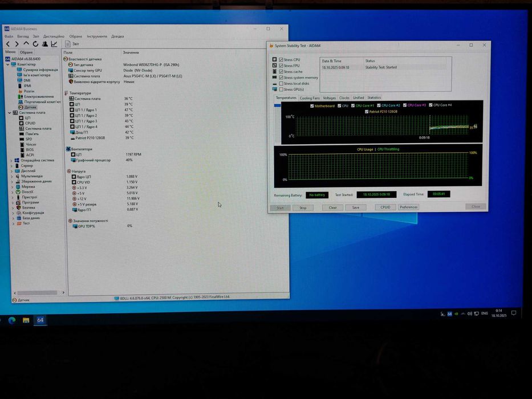Switch to the Voltages tab
Screen dimensions: 532x399
[329, 98]
